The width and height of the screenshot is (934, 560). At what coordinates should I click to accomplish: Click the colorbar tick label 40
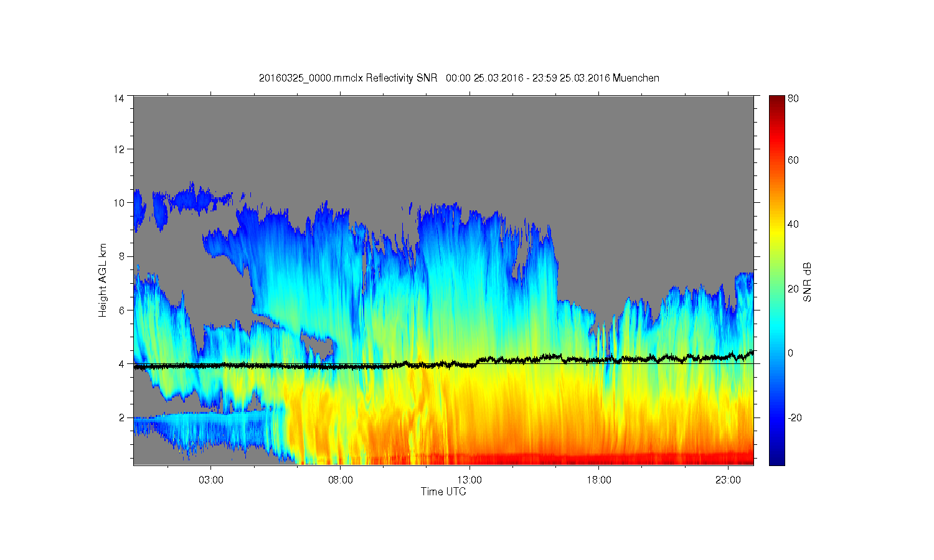[x=793, y=224]
